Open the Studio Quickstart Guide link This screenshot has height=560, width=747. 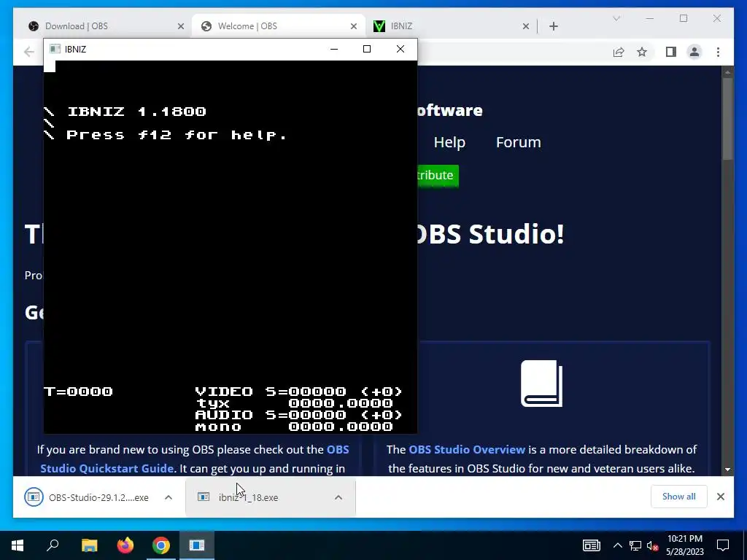[107, 469]
